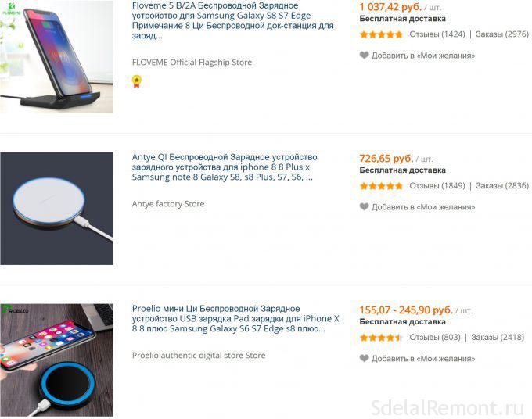This screenshot has width=532, height=419.
Task: Click Добавить в «Мои желания» for Antye item
Action: [x=423, y=207]
